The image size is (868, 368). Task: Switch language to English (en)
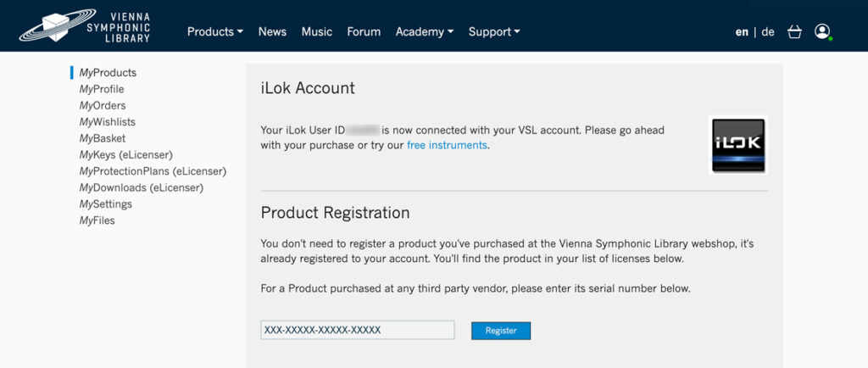pyautogui.click(x=742, y=31)
